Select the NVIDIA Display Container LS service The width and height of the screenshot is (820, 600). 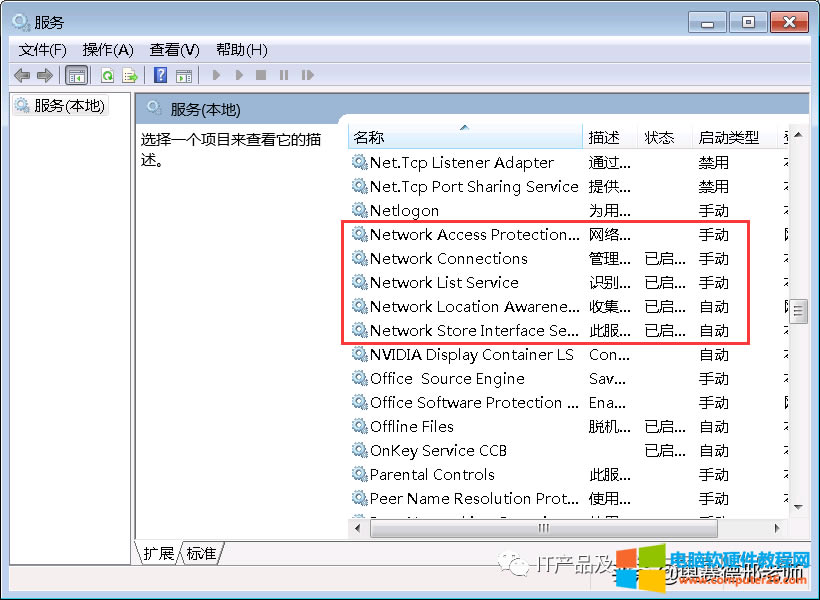pyautogui.click(x=471, y=355)
